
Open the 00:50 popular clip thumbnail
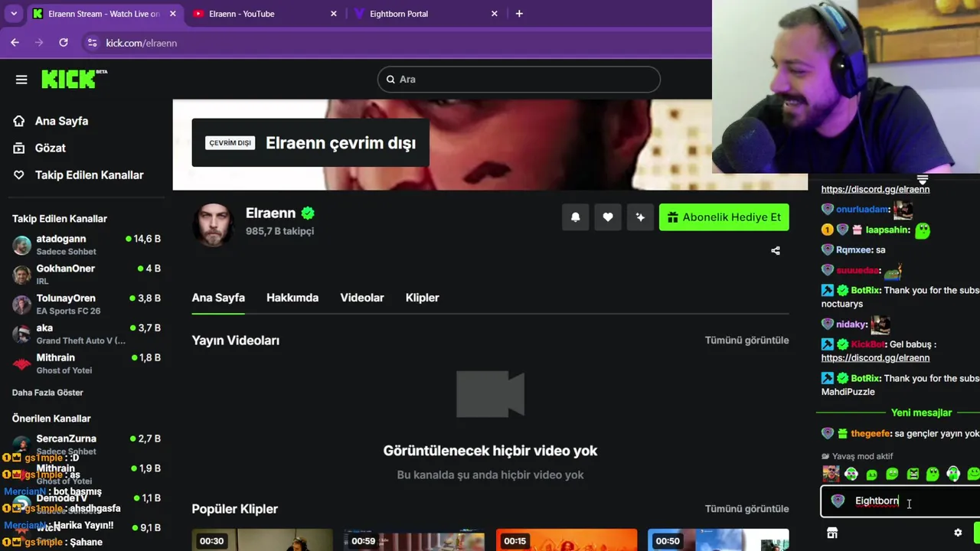pyautogui.click(x=718, y=540)
